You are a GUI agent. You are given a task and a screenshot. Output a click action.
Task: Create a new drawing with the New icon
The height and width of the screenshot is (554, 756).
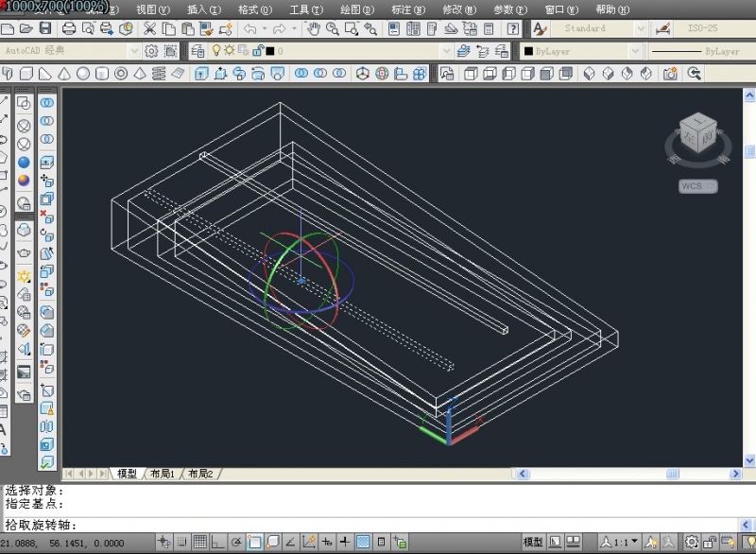[8, 29]
